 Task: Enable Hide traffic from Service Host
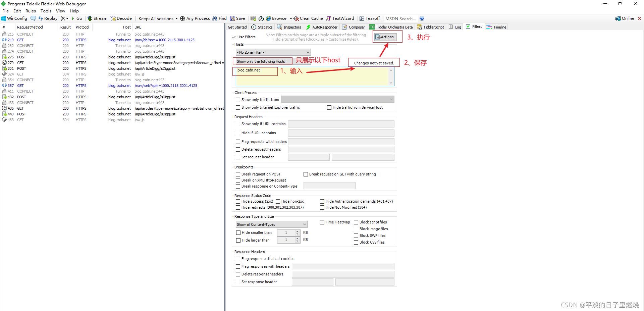coord(329,107)
